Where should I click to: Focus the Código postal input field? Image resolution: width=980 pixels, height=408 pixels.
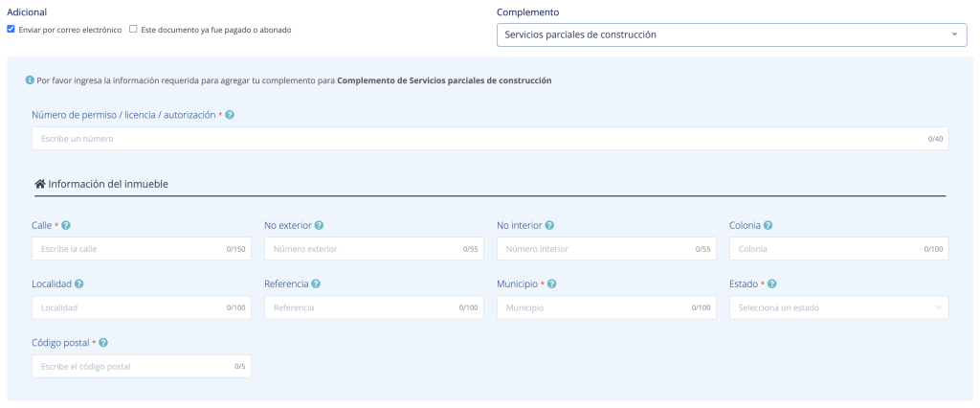(129, 366)
